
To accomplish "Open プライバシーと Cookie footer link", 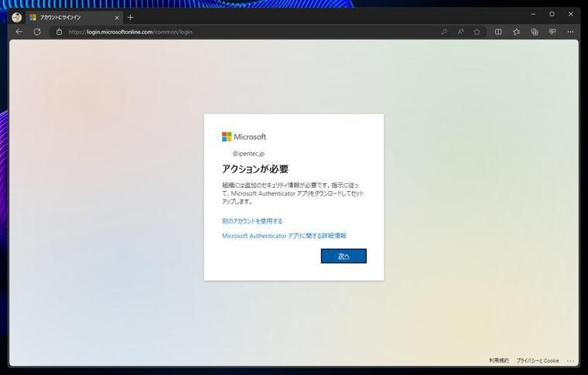I will [x=538, y=360].
